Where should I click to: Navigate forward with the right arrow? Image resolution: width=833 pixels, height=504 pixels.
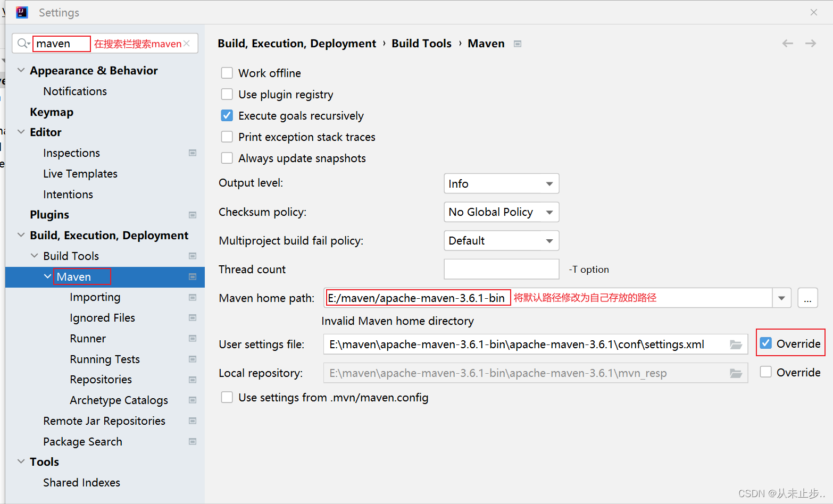pyautogui.click(x=811, y=44)
